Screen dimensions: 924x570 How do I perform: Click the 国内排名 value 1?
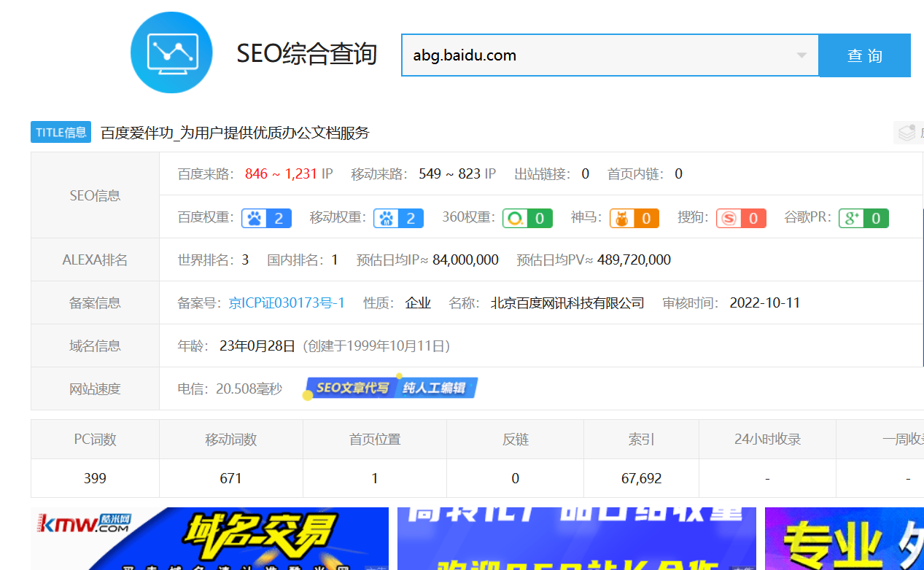334,259
